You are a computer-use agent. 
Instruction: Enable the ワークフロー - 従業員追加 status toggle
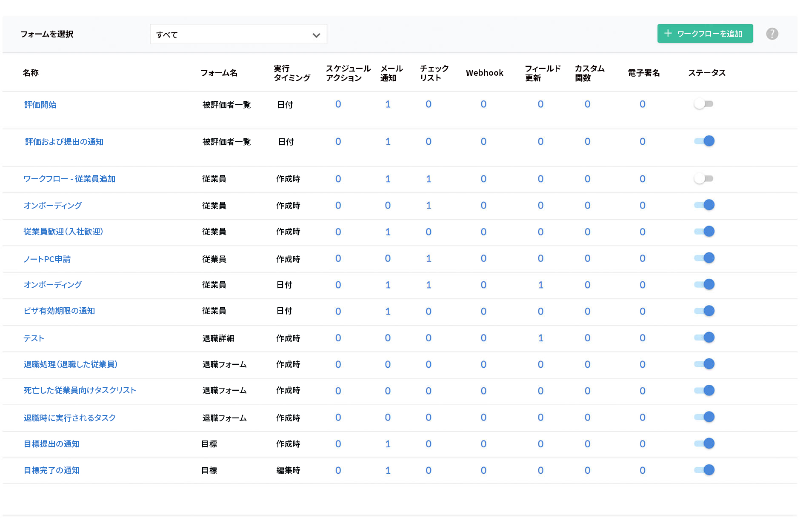click(704, 178)
